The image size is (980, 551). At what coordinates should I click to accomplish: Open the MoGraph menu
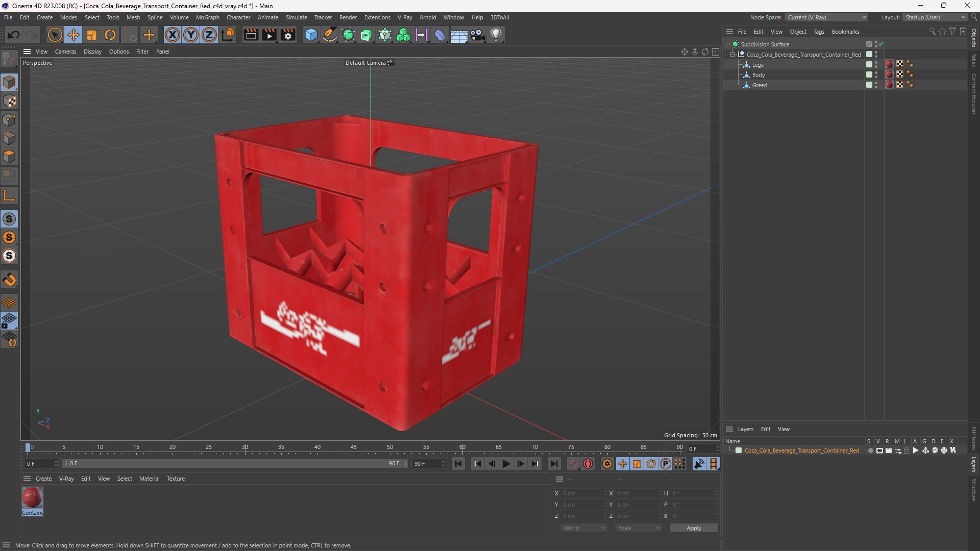click(x=207, y=17)
